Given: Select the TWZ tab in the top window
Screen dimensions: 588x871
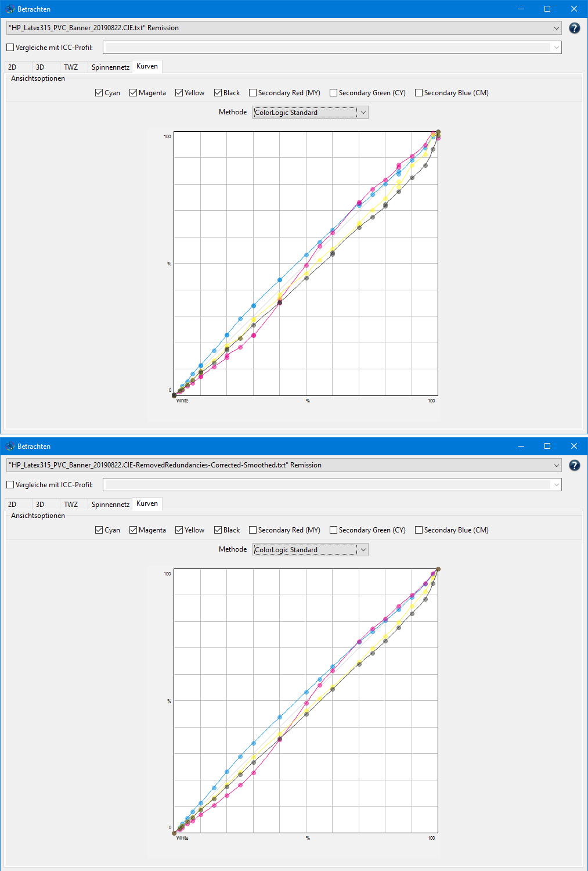Looking at the screenshot, I should click(x=71, y=67).
